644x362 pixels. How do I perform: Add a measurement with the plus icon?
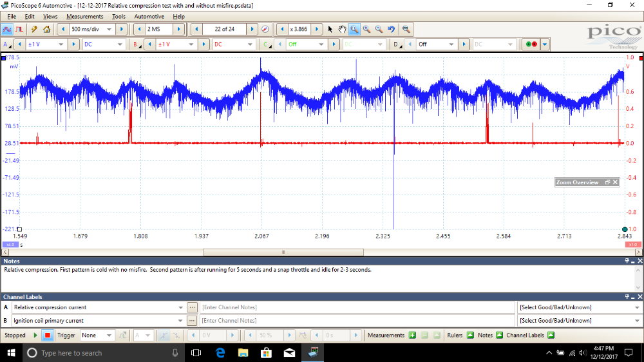[x=412, y=335]
